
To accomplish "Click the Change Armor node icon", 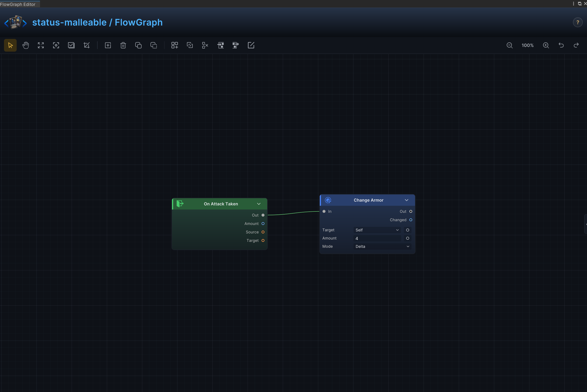I will pos(328,200).
